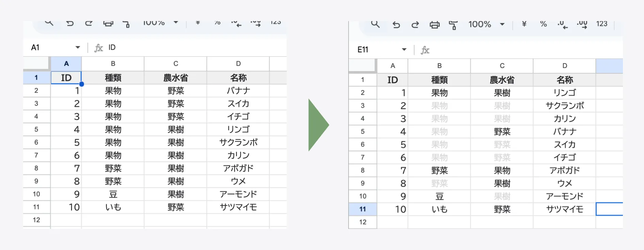Click the リンゴ cell in the right sheet
The width and height of the screenshot is (644, 250).
[x=564, y=93]
